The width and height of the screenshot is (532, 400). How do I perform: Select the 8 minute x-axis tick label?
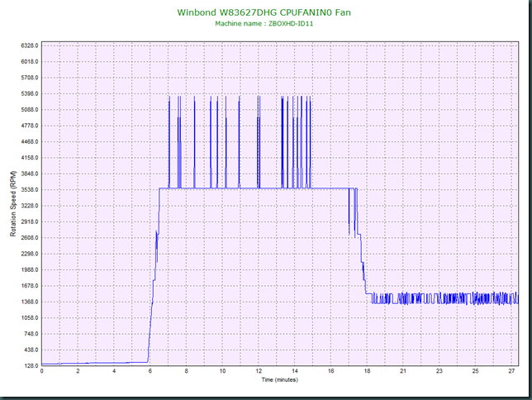point(186,371)
